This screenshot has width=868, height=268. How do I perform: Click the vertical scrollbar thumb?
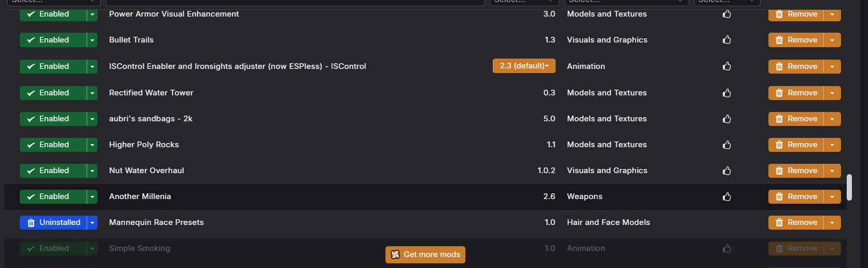click(x=849, y=187)
